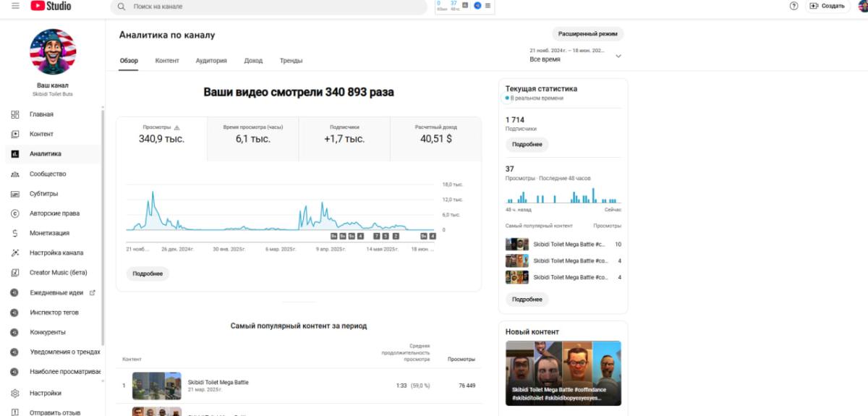Viewport: 868px width, 416px height.
Task: Click the Creator Music note icon
Action: (x=15, y=273)
